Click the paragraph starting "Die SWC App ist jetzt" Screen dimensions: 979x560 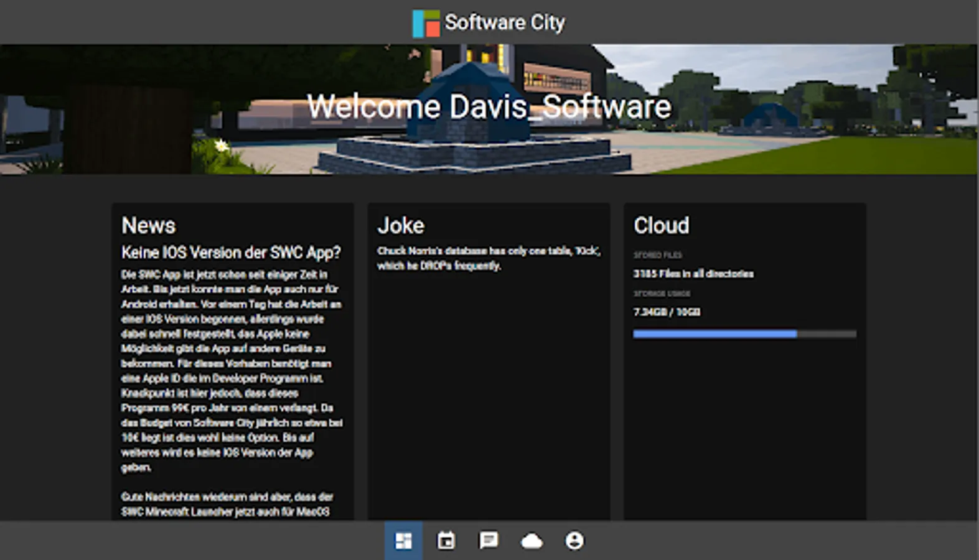point(232,371)
